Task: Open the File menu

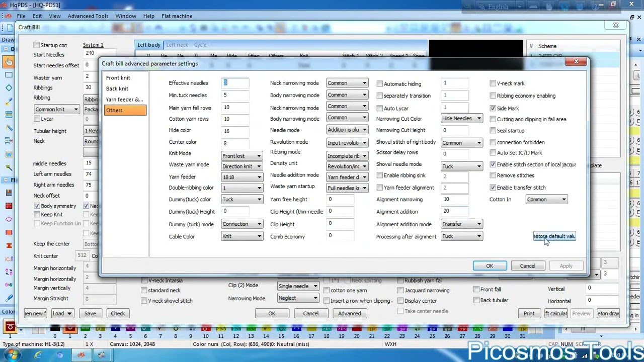Action: click(x=21, y=16)
